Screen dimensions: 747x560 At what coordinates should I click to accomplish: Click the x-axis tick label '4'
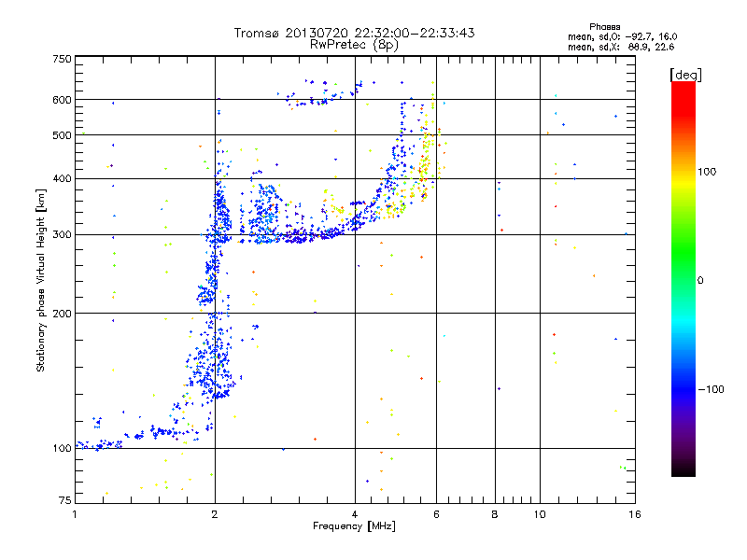pos(355,514)
